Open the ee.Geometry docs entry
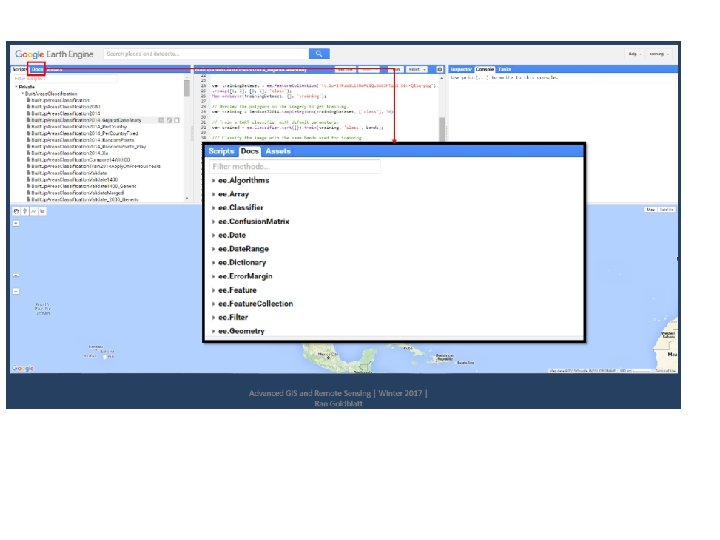The image size is (720, 540). pos(241,331)
